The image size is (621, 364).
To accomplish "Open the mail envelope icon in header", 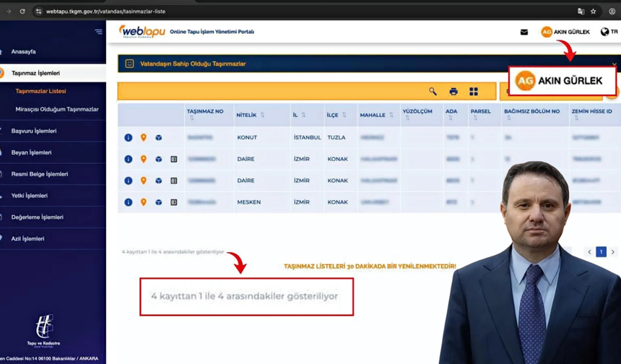I will coord(524,32).
